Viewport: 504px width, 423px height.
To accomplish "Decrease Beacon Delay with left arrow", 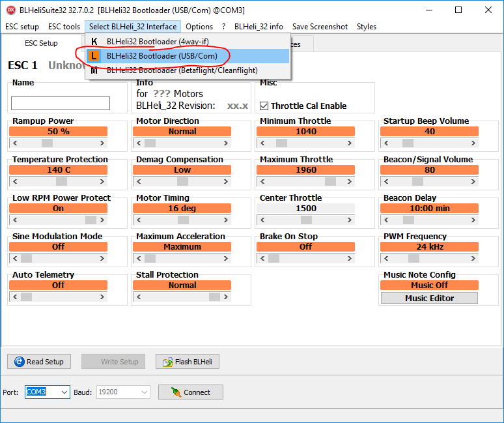I will [x=386, y=220].
